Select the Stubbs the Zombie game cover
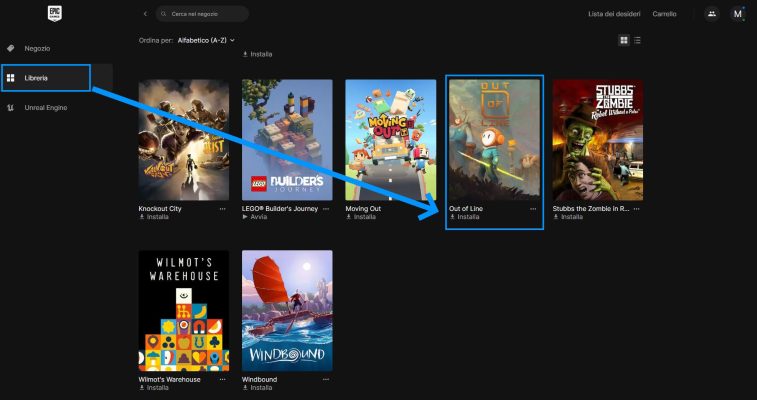 (597, 140)
